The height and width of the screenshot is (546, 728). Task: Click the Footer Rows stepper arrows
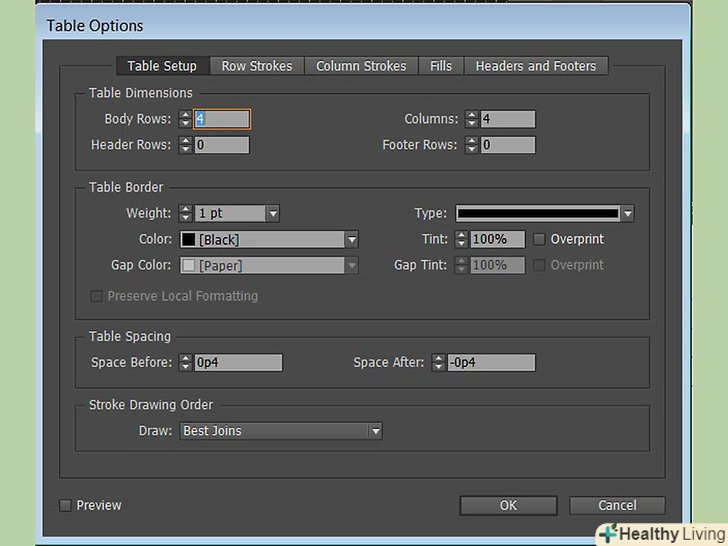tap(472, 145)
